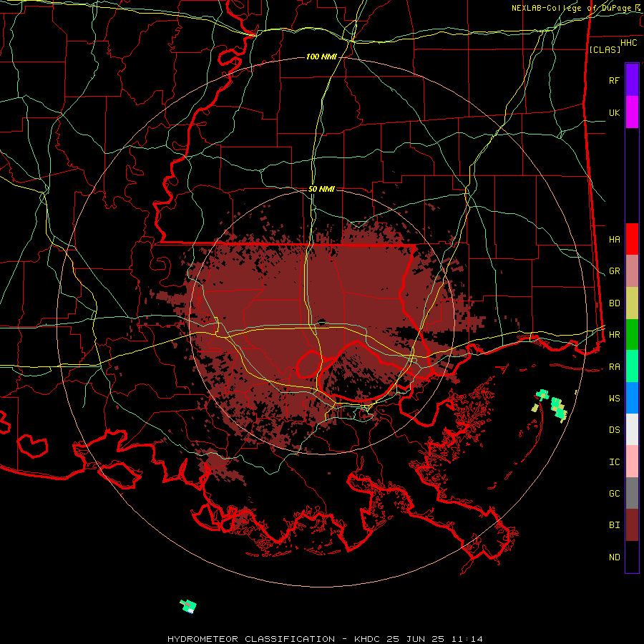Click the DS legend label
The height and width of the screenshot is (644, 644).
coord(614,430)
